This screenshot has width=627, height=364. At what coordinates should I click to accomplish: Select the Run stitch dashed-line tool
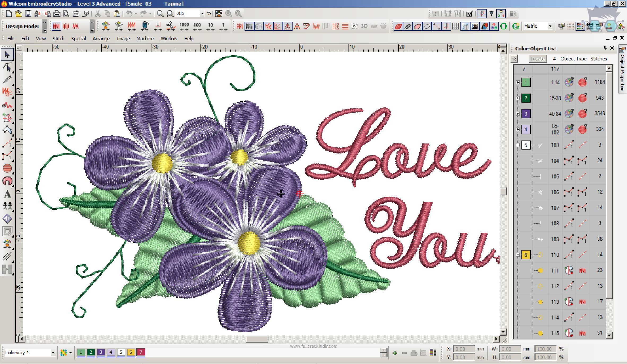click(7, 143)
